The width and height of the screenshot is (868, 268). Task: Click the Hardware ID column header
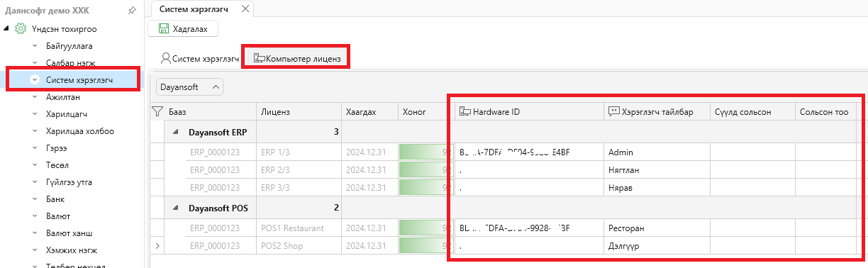coord(530,112)
